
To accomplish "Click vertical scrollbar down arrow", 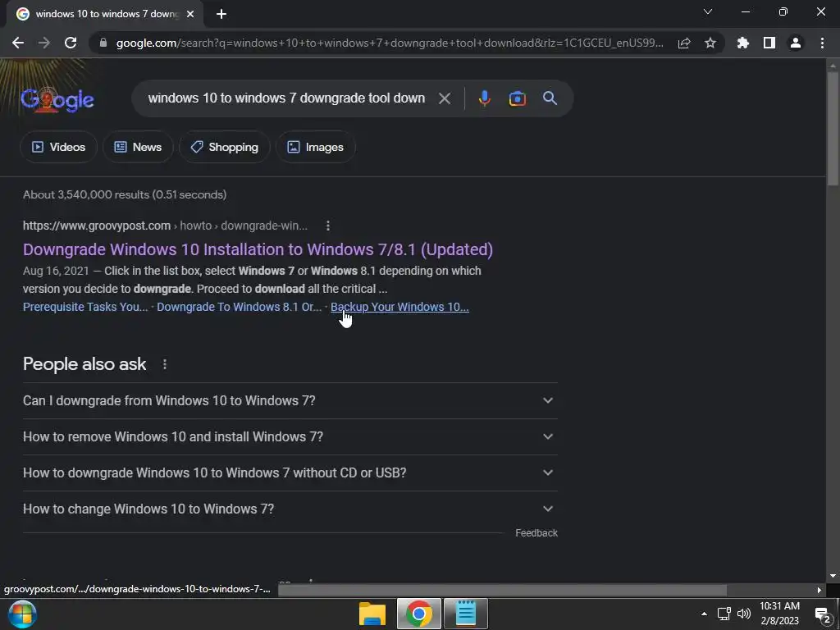I will pos(833,576).
